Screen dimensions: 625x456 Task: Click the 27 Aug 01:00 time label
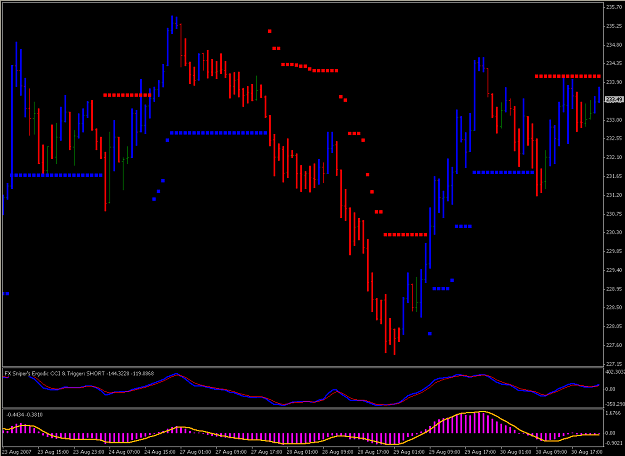(195, 452)
